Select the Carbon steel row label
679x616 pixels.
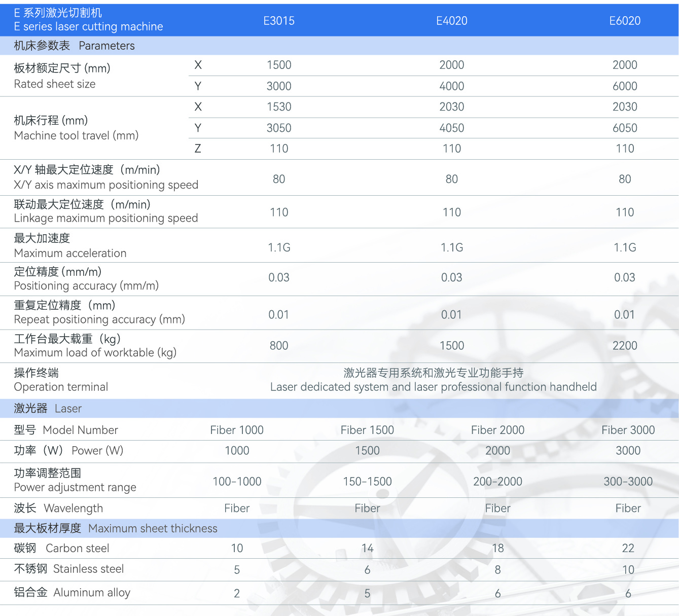pos(77,548)
